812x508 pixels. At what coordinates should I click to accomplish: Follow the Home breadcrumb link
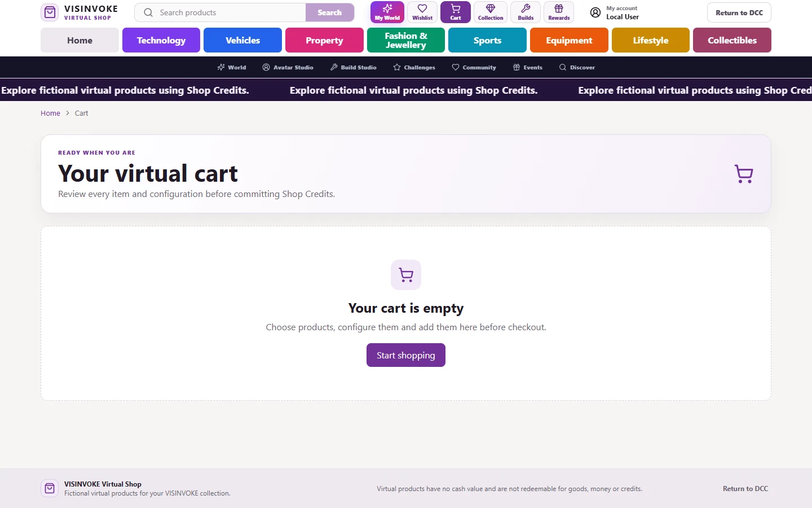click(50, 113)
